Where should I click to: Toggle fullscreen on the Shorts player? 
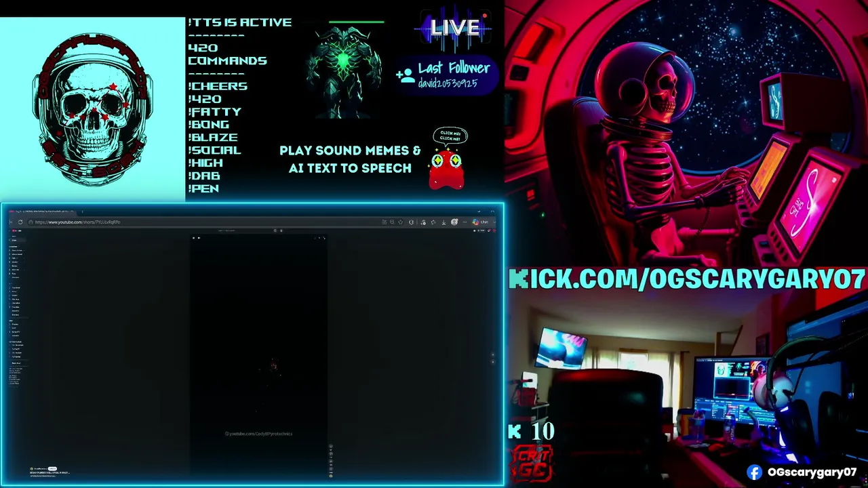[323, 238]
